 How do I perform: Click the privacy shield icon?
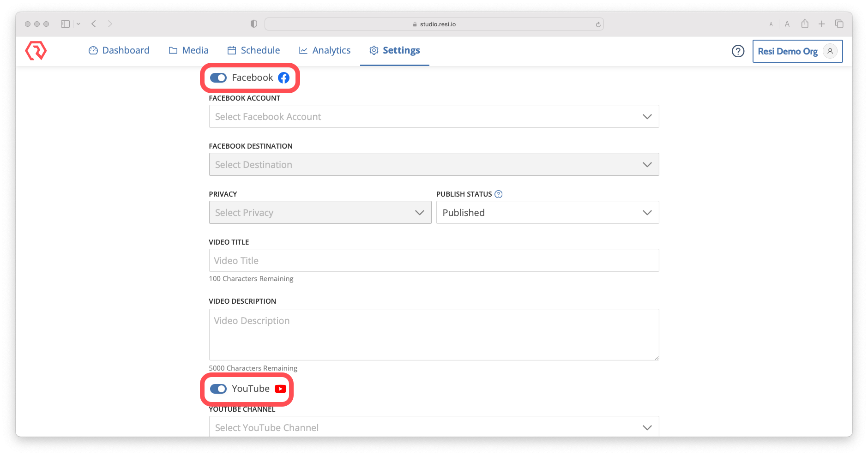[x=253, y=24]
